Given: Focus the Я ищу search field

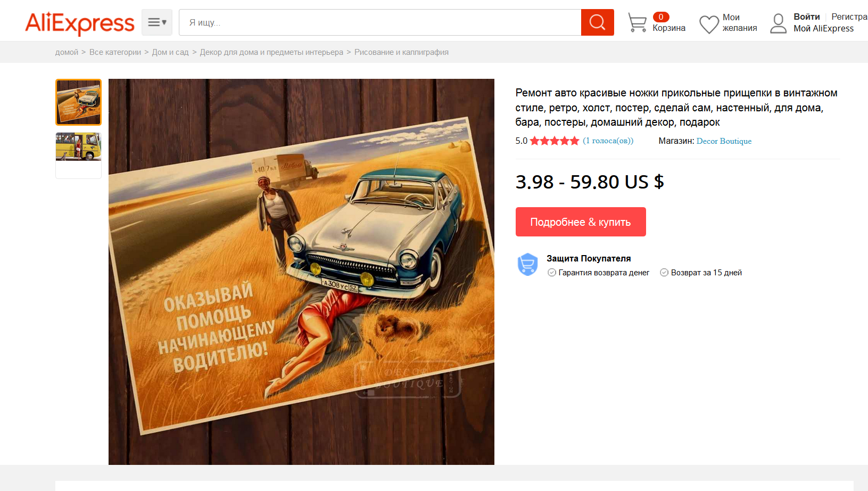Looking at the screenshot, I should click(380, 22).
